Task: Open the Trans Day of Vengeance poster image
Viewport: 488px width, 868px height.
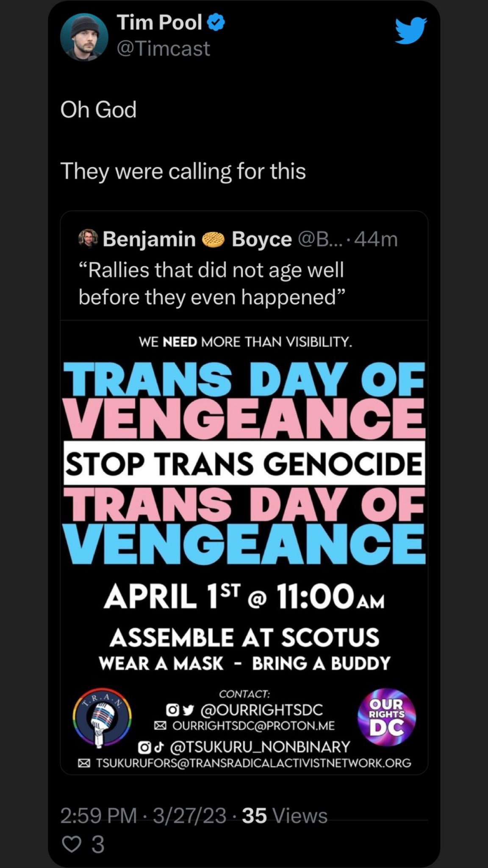Action: (244, 547)
